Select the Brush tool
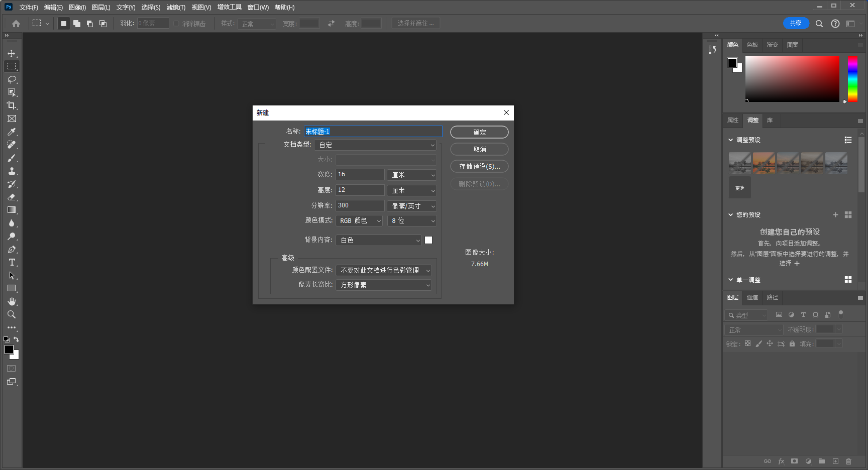 [x=12, y=158]
